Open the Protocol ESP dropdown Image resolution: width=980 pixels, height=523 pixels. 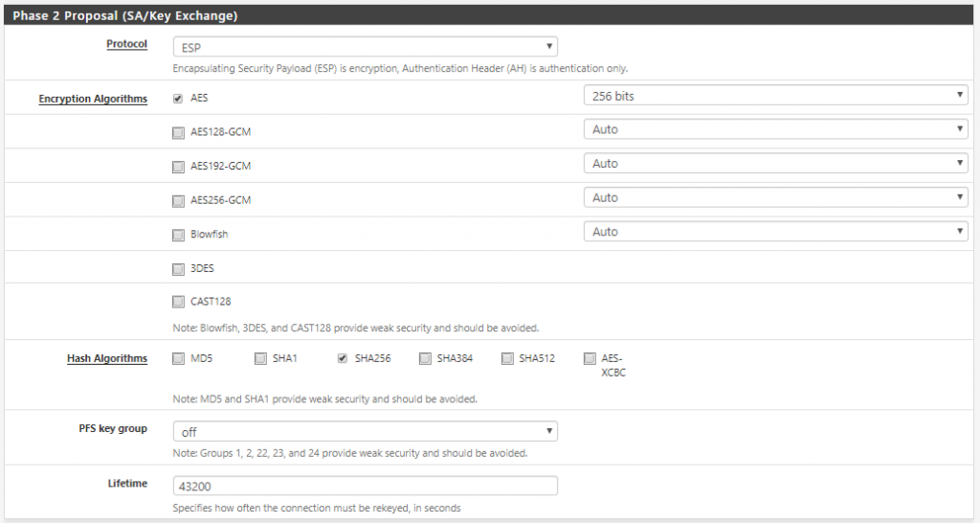365,47
